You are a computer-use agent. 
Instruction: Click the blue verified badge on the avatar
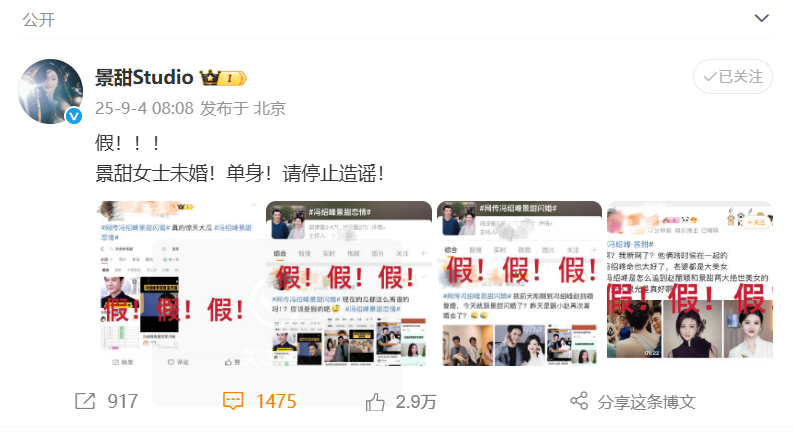74,116
